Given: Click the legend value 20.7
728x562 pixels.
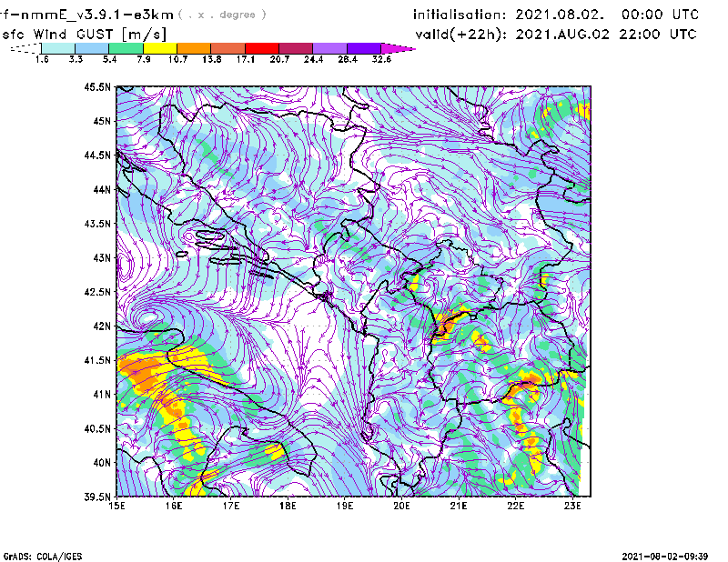Looking at the screenshot, I should pos(279,59).
